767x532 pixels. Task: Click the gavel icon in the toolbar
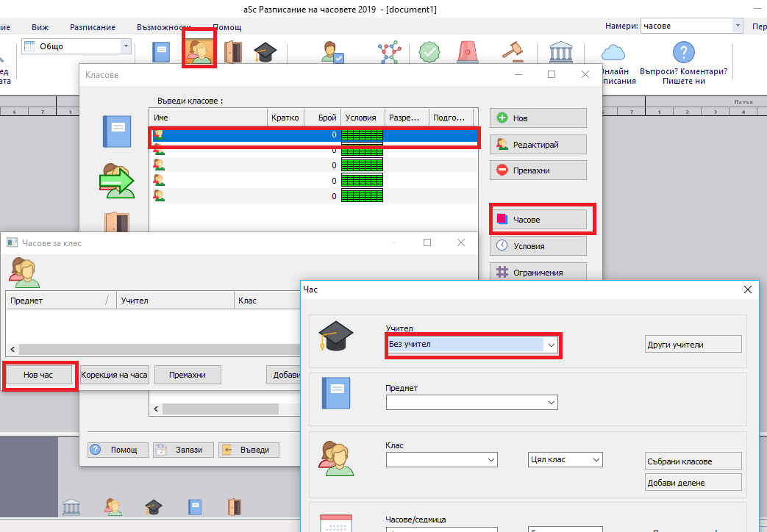pos(512,52)
